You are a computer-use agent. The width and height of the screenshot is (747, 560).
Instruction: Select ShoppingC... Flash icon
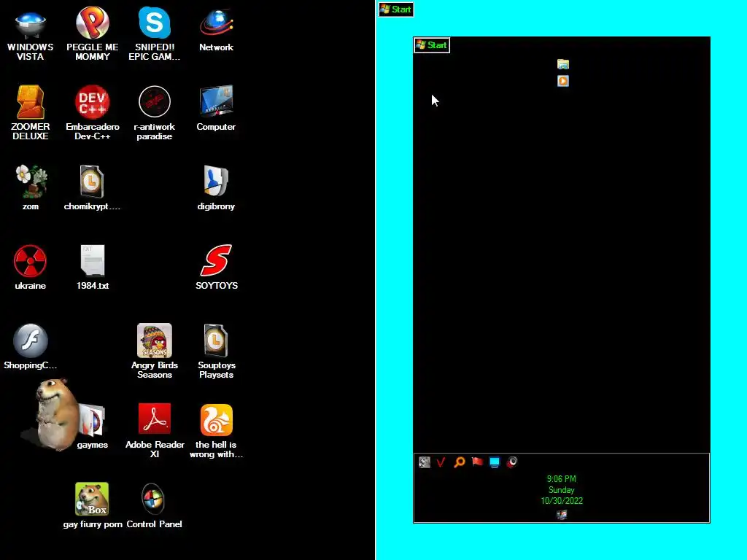point(30,346)
